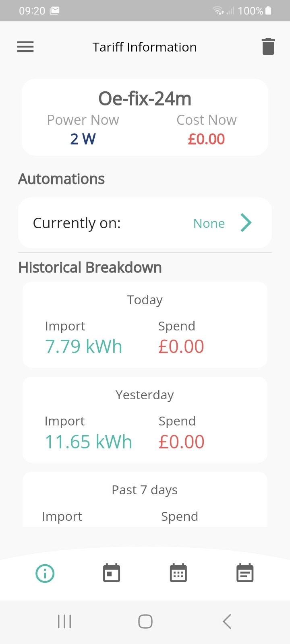Expand automations with the chevron arrow
This screenshot has width=290, height=644.
click(246, 223)
